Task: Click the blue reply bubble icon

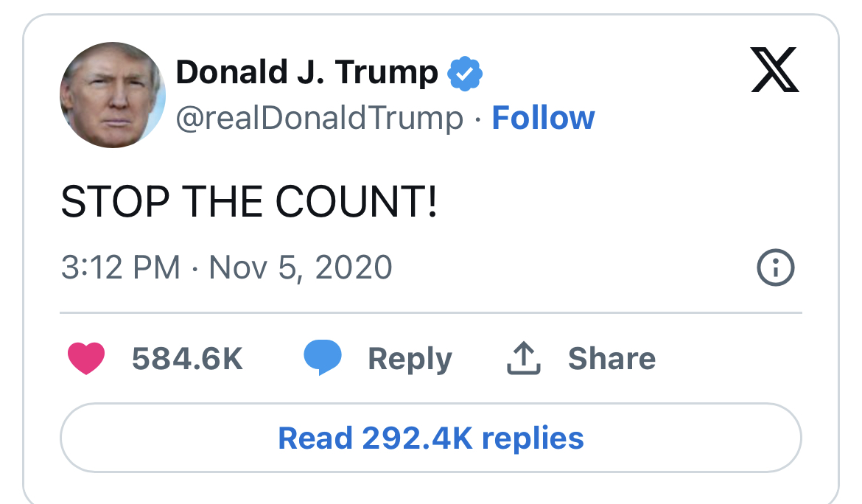Action: point(323,358)
